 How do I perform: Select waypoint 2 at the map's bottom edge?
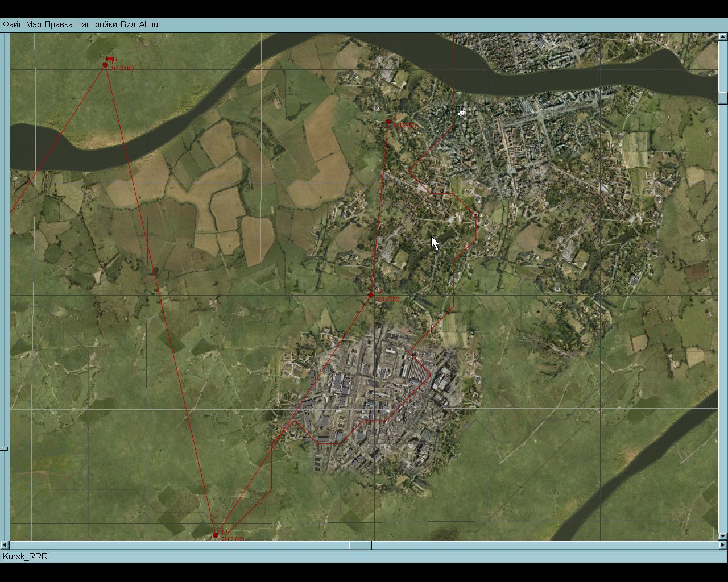pos(216,535)
